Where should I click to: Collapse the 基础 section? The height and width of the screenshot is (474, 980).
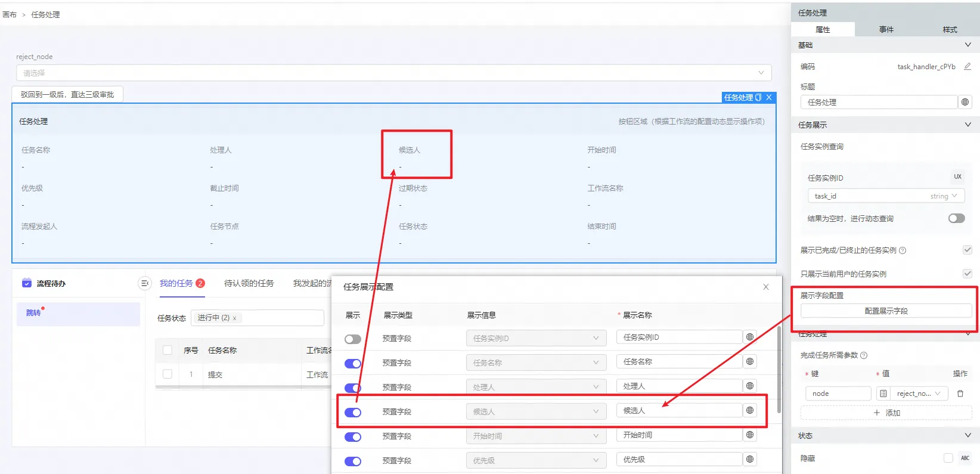click(x=967, y=45)
